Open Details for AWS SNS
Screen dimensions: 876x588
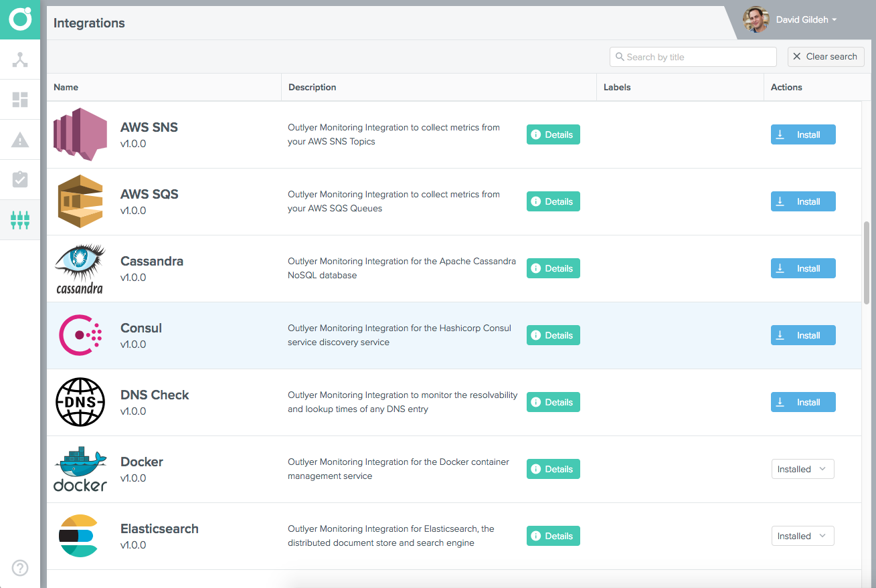tap(553, 134)
